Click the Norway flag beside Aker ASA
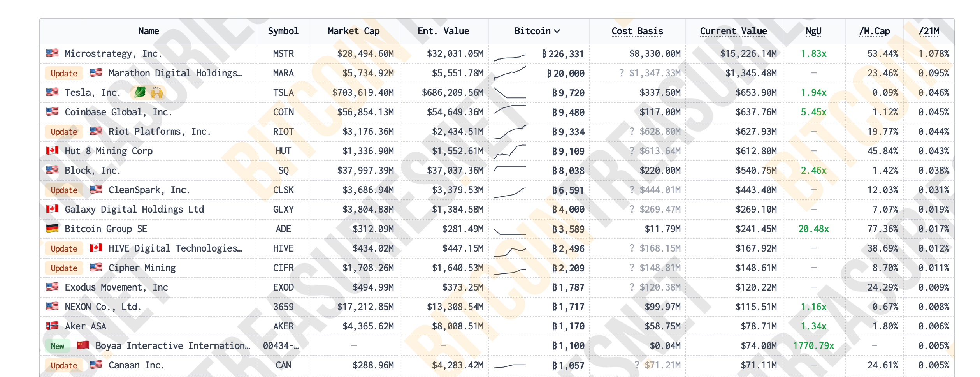 (52, 326)
